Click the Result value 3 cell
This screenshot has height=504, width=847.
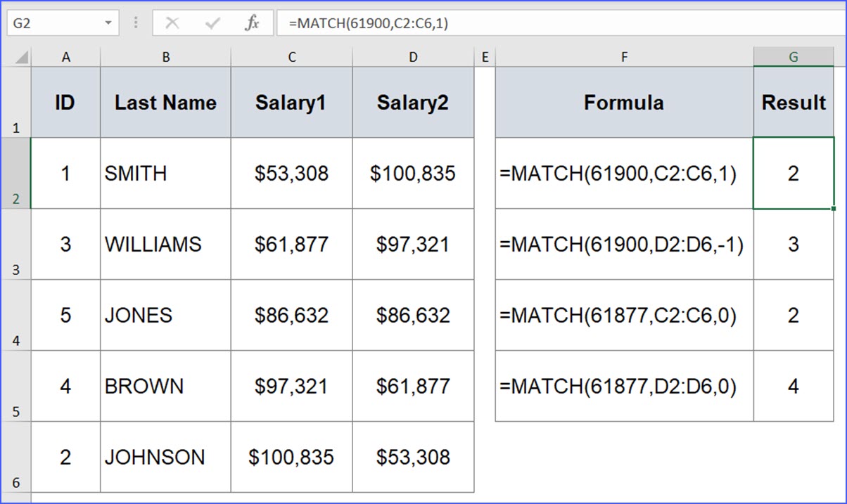pos(794,244)
